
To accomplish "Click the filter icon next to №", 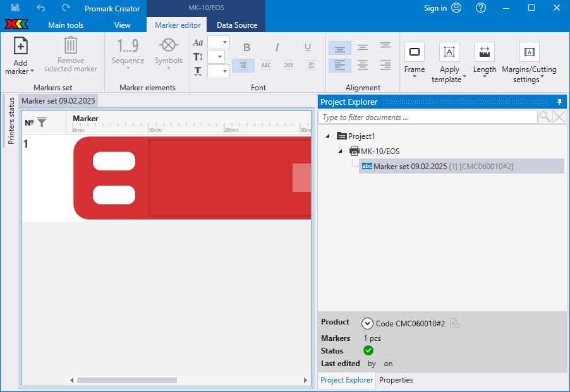I will click(42, 122).
